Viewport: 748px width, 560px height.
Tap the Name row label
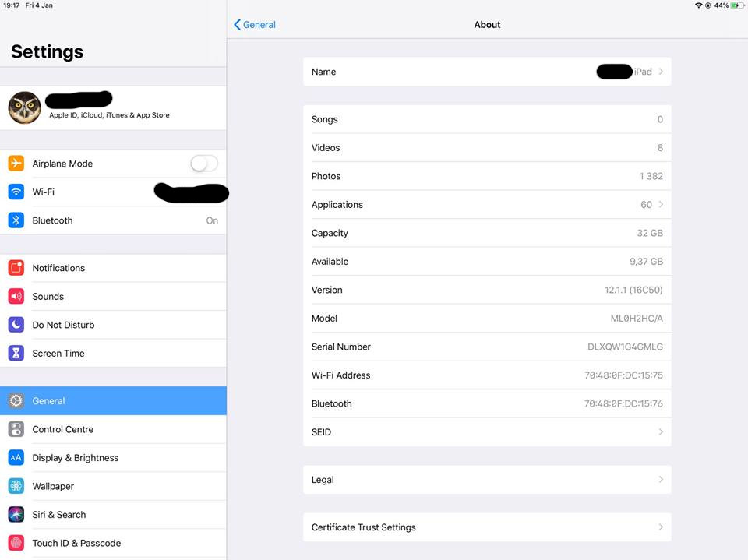pos(323,72)
